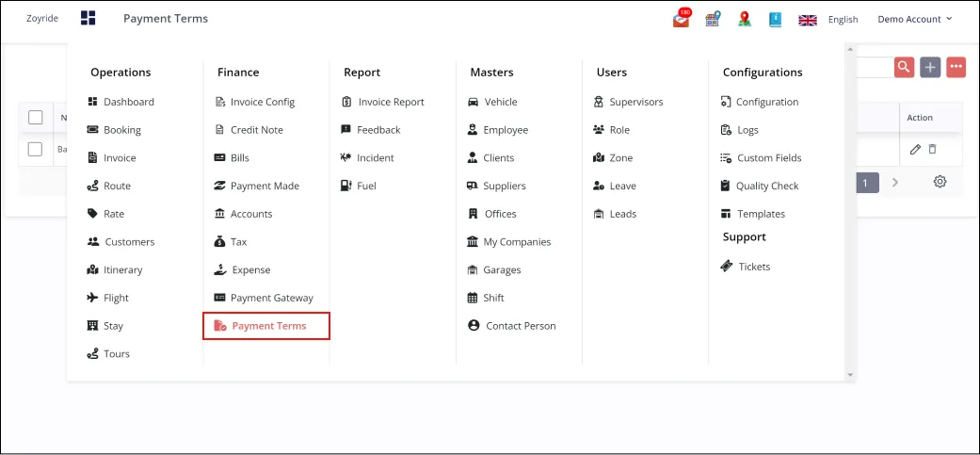
Task: Open the mail notifications icon with badge
Action: 682,19
